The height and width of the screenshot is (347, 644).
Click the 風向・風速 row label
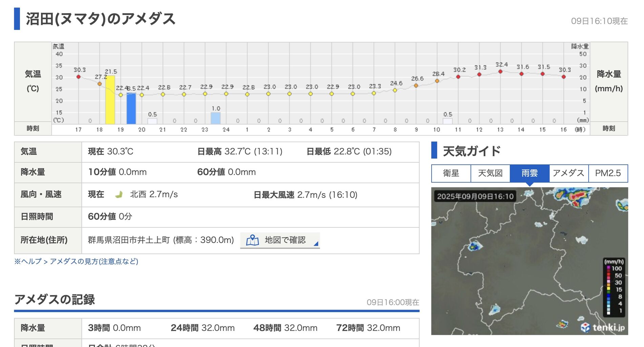click(x=41, y=195)
